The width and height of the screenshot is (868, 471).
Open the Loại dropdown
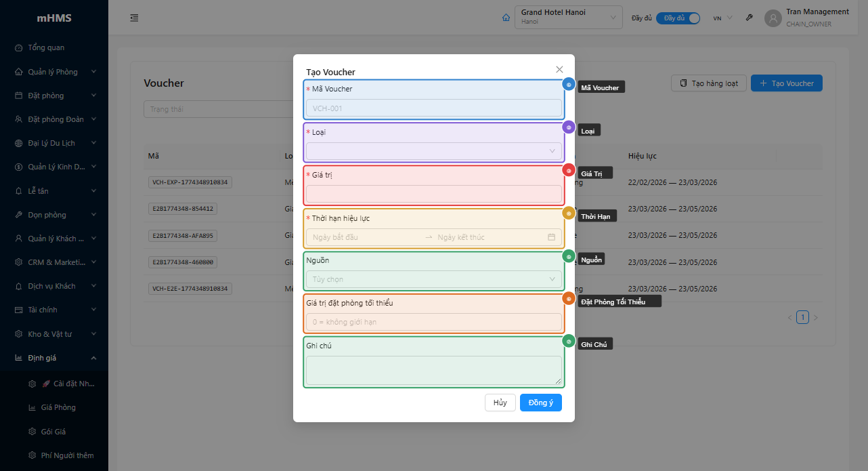click(433, 151)
